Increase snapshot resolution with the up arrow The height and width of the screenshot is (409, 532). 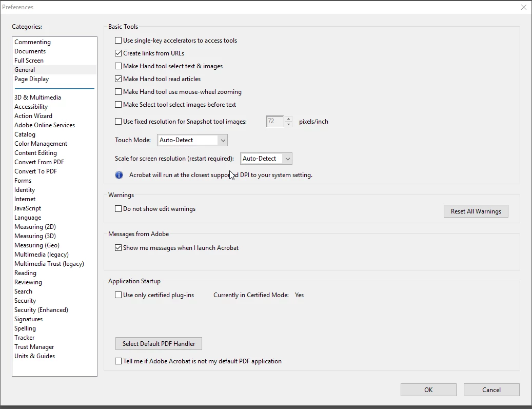coord(288,119)
